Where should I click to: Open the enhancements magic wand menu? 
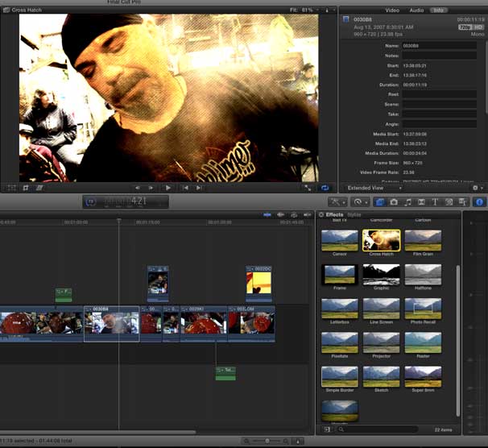pos(337,201)
